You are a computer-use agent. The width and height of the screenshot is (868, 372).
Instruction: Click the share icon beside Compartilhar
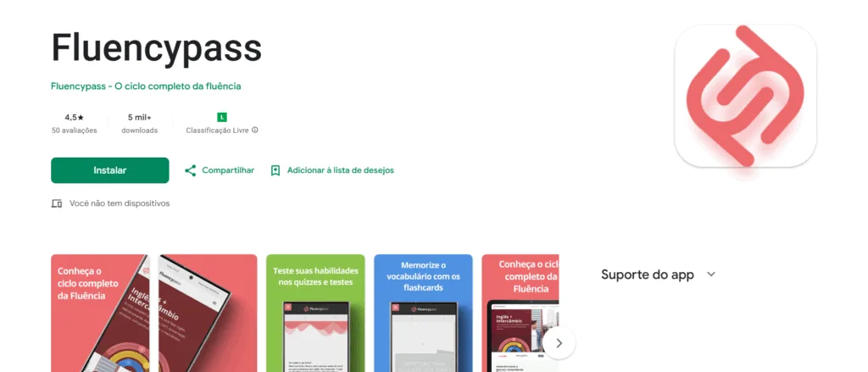191,170
